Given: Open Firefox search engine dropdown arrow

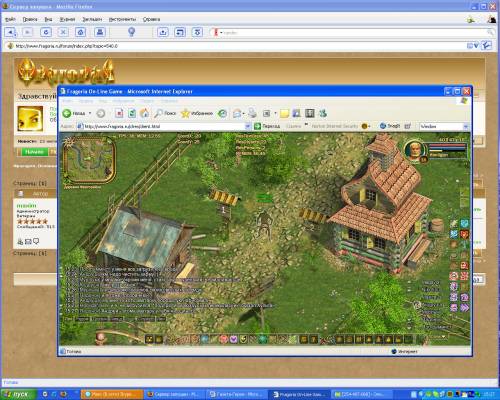Looking at the screenshot, I should coord(221,33).
